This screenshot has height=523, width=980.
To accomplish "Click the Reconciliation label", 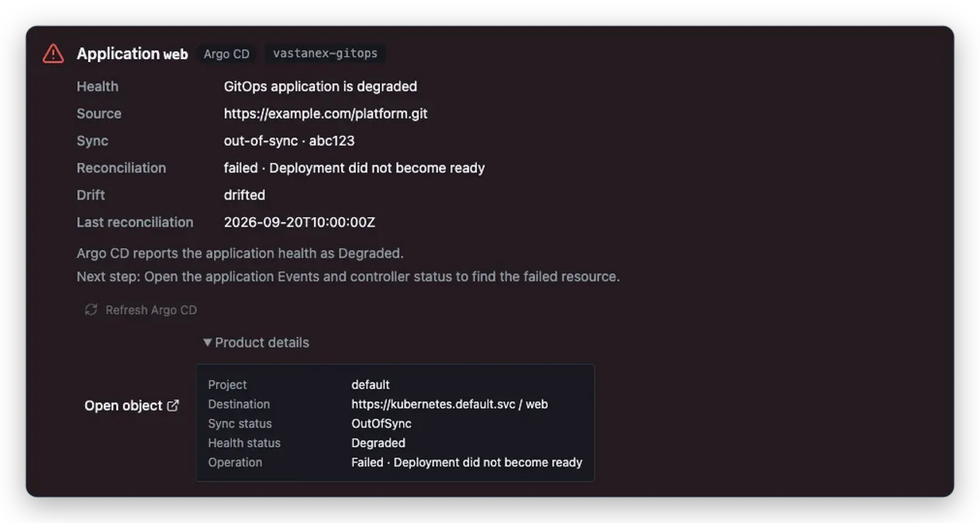I will [121, 168].
